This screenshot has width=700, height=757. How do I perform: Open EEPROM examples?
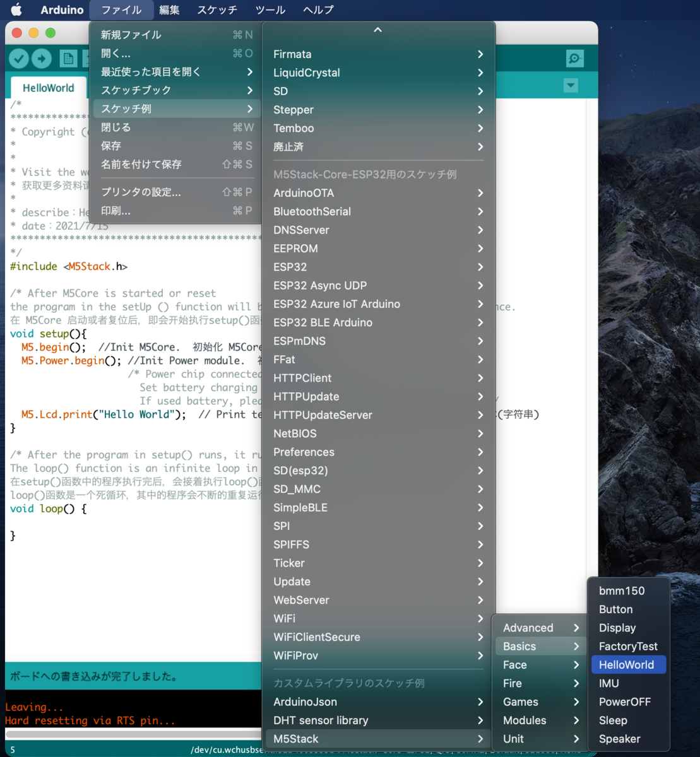click(379, 249)
